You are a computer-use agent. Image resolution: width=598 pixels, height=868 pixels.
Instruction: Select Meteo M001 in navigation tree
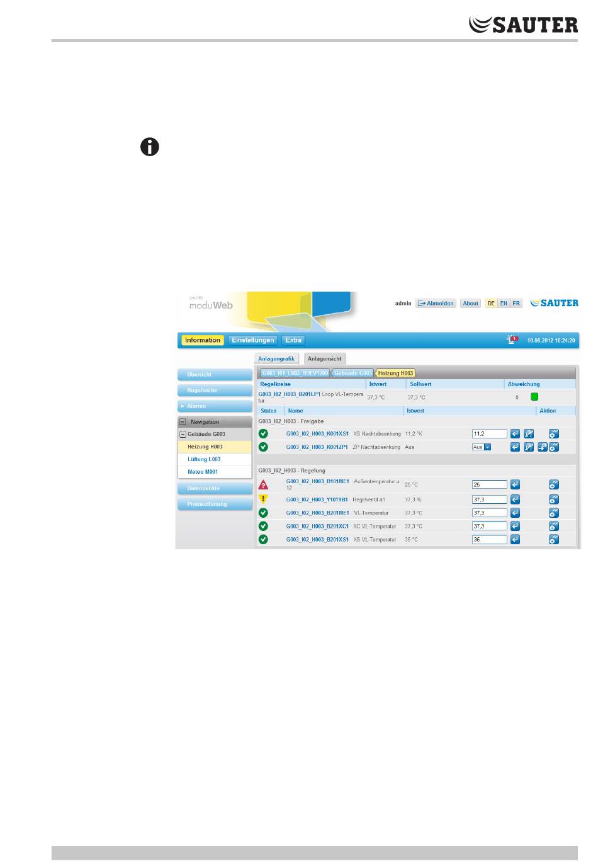click(x=215, y=472)
